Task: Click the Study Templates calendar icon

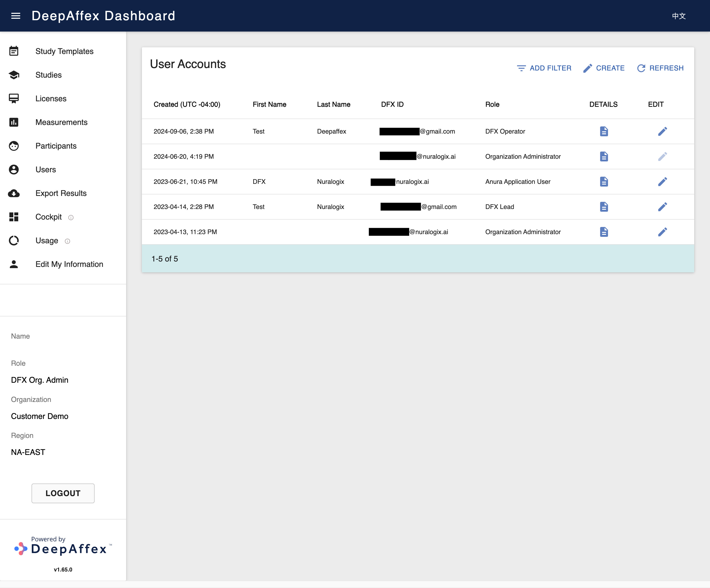Action: [x=14, y=51]
